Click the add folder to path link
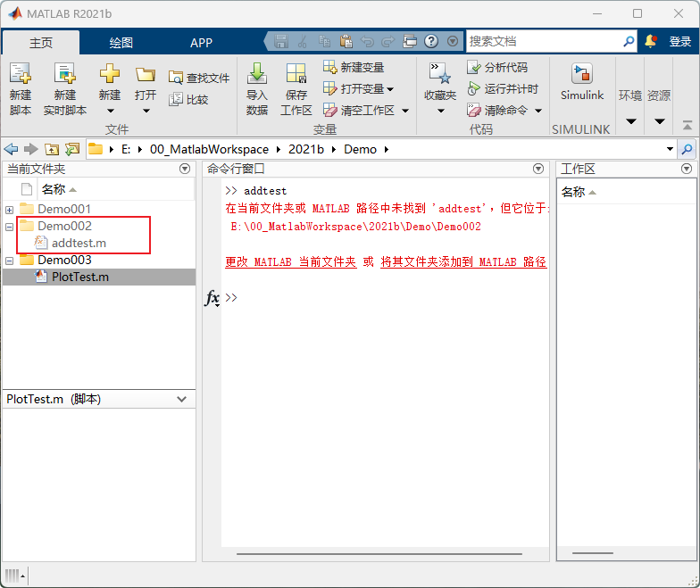The image size is (700, 588). coord(463,262)
